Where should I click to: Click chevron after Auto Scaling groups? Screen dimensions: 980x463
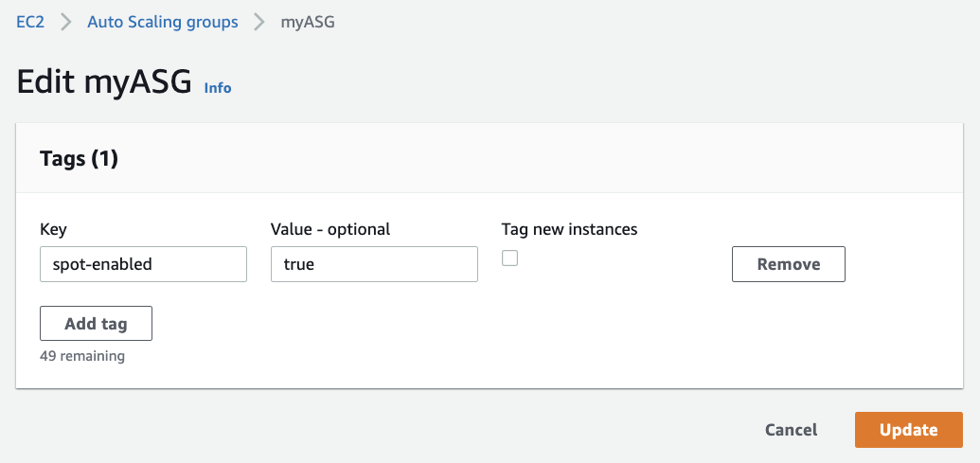click(x=259, y=22)
